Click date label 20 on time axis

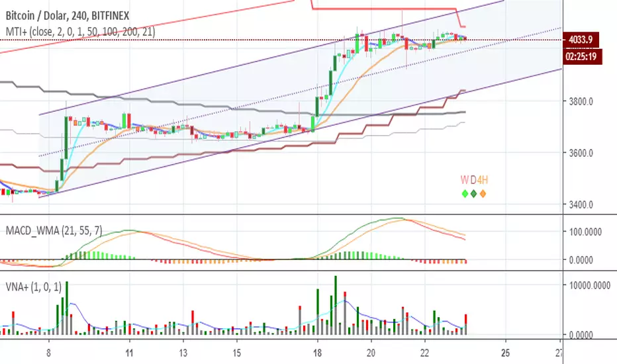(x=371, y=353)
